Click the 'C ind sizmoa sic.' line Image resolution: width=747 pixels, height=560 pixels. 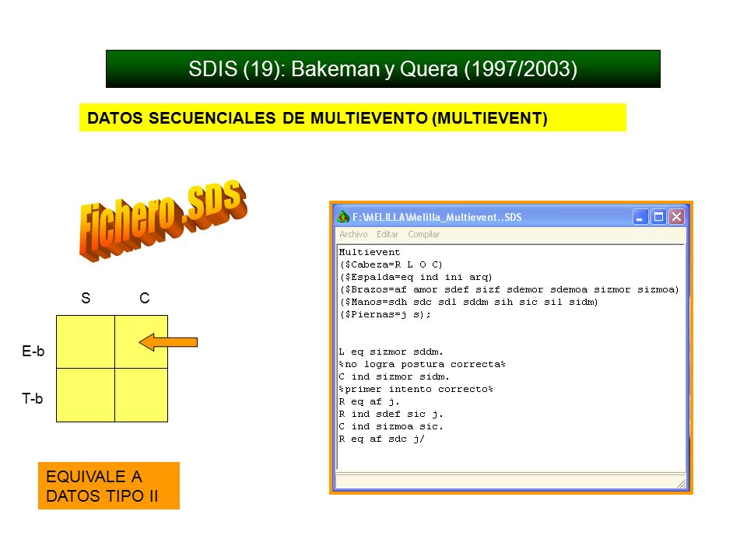pos(391,426)
